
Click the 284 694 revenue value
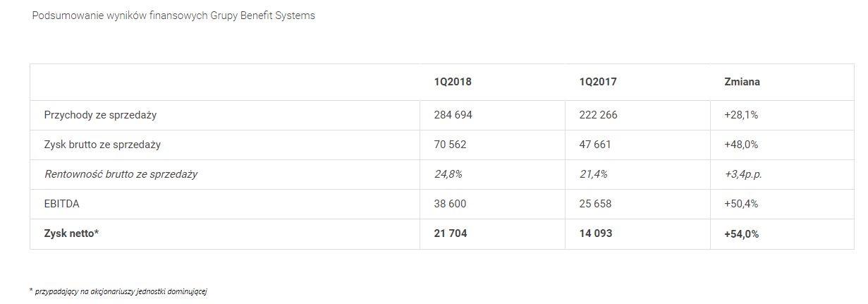coord(453,115)
